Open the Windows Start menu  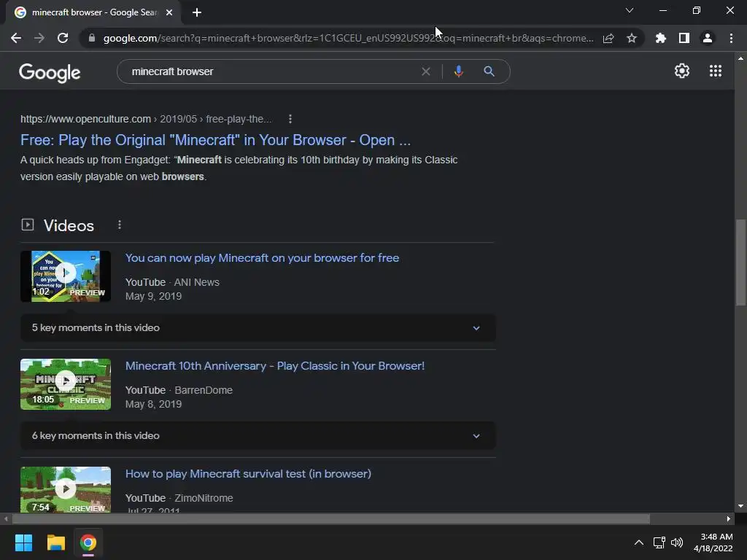pos(23,542)
